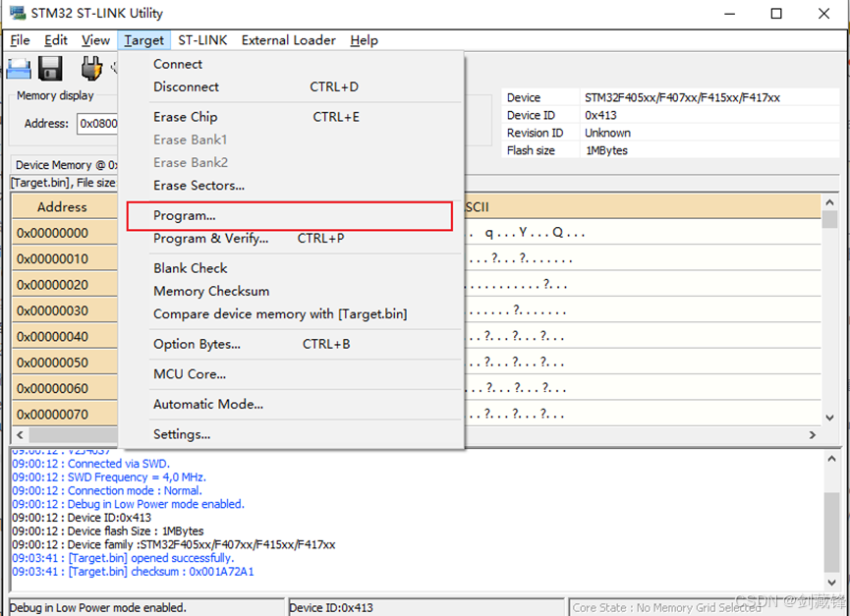
Task: Click log panel scroll down arrow
Action: coord(831,583)
